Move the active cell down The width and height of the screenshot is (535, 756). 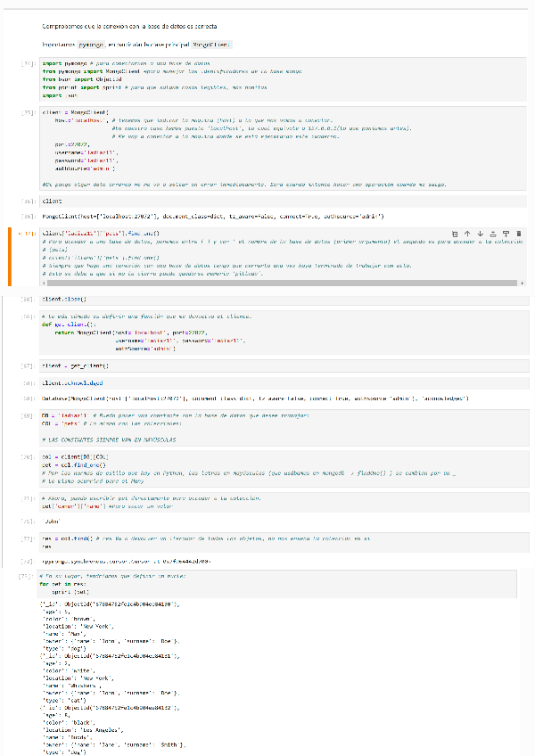click(x=481, y=233)
